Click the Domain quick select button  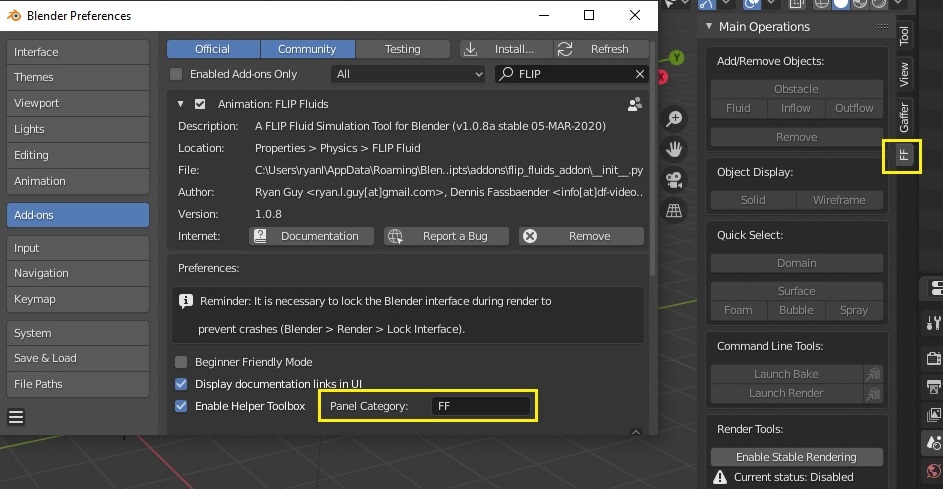coord(796,263)
